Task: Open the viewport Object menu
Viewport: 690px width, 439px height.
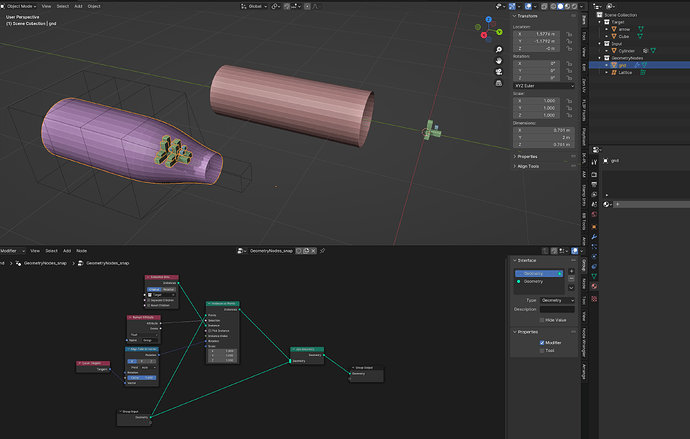Action: (94, 6)
